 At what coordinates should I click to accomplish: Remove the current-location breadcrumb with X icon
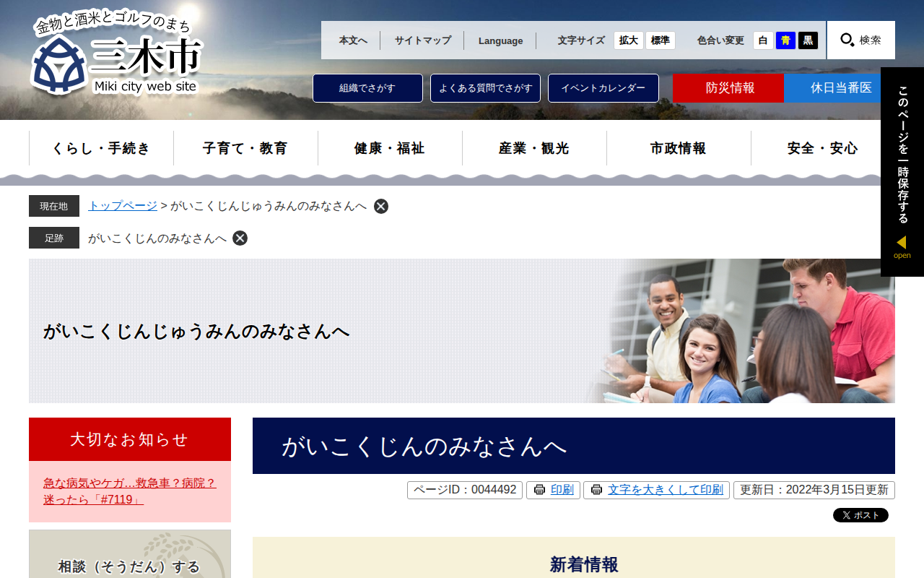click(381, 206)
